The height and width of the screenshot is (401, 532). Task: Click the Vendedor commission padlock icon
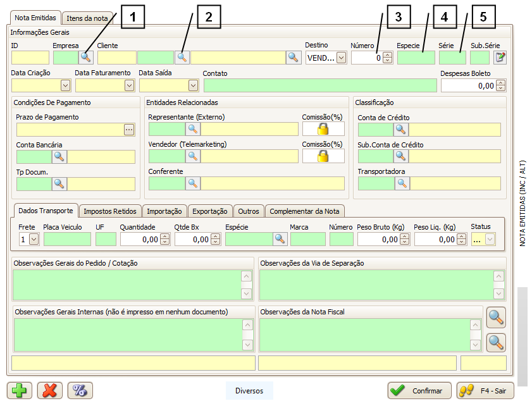tap(323, 156)
